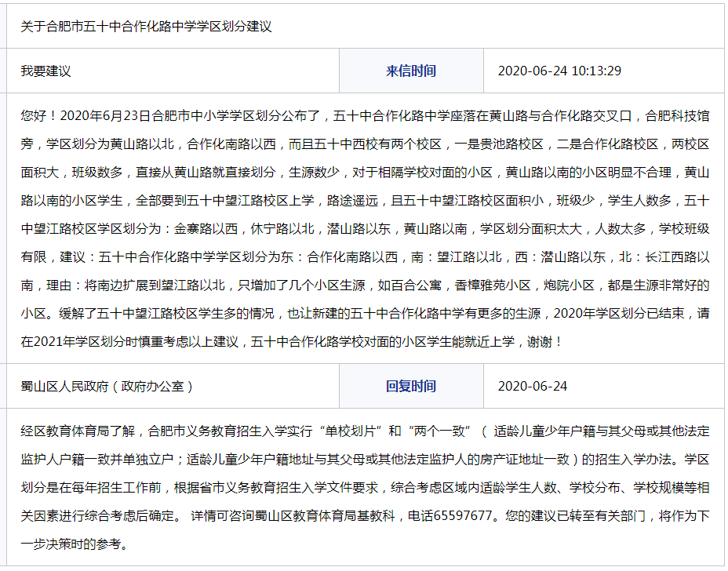Click the reply line starting 监护人户籍一致并单独立户
728x571 pixels.
365,460
